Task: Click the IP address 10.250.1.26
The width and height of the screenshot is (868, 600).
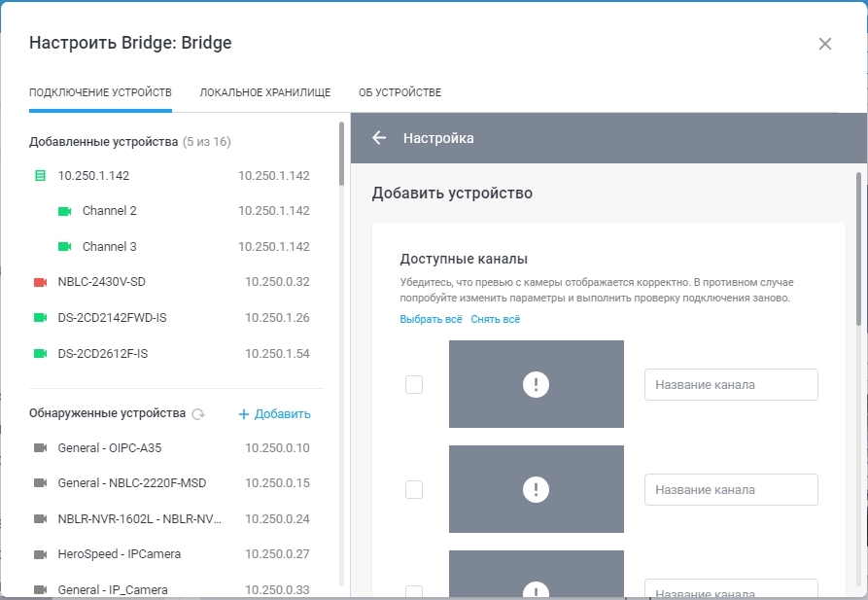Action: click(277, 317)
